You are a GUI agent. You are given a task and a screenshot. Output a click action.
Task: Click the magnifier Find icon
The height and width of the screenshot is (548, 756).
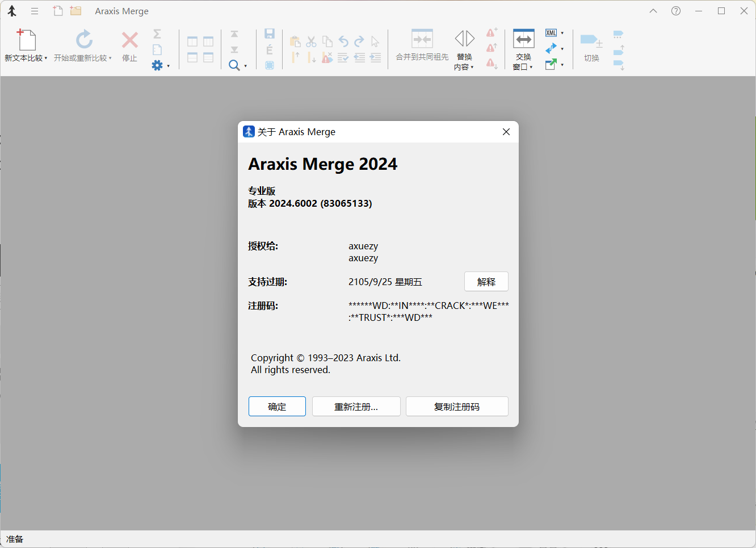[234, 65]
